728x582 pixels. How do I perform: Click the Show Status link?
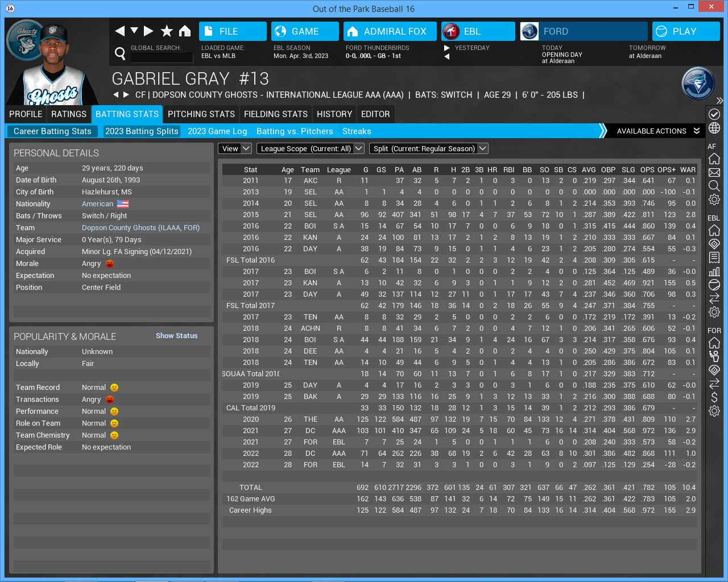point(176,336)
